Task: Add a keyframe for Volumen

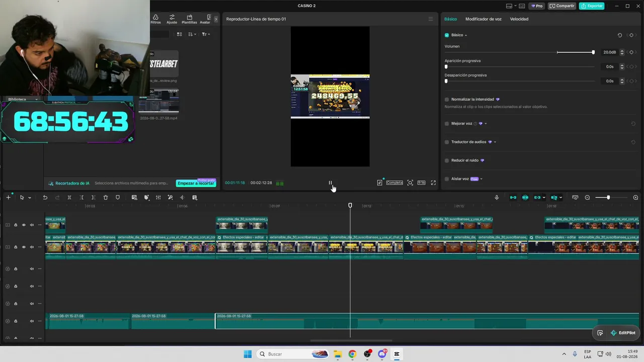Action: [631, 52]
